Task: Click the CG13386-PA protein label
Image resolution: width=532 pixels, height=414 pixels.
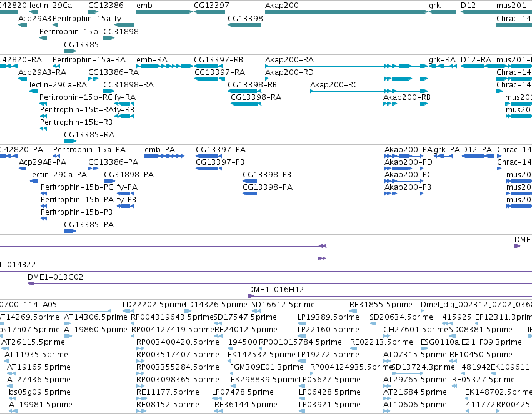Action: (113, 162)
